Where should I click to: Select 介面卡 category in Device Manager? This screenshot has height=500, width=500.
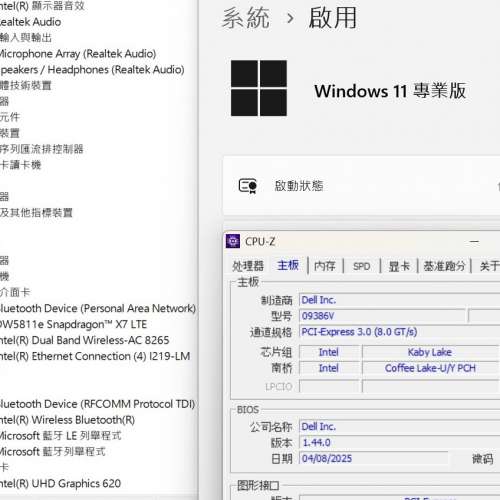point(15,292)
